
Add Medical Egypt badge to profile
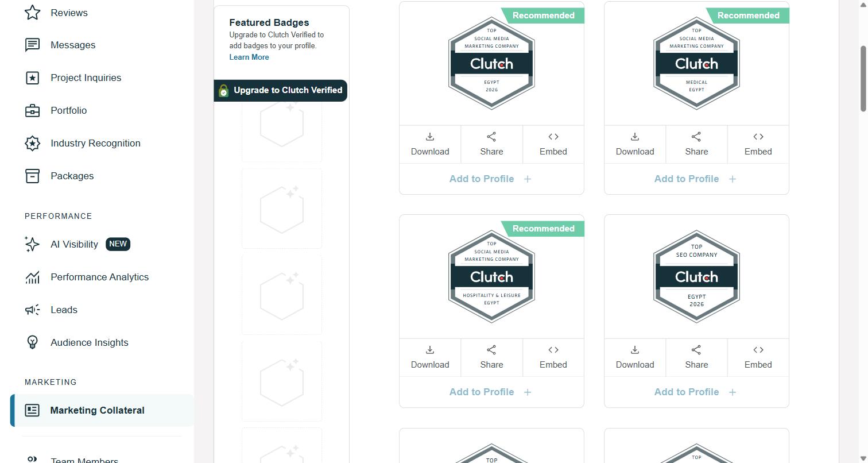696,179
